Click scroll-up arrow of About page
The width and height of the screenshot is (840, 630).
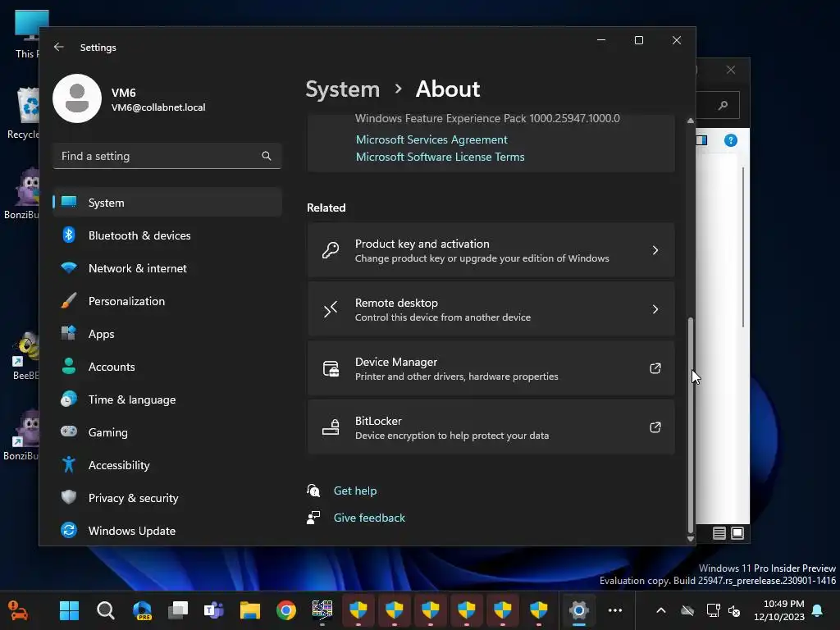click(691, 121)
